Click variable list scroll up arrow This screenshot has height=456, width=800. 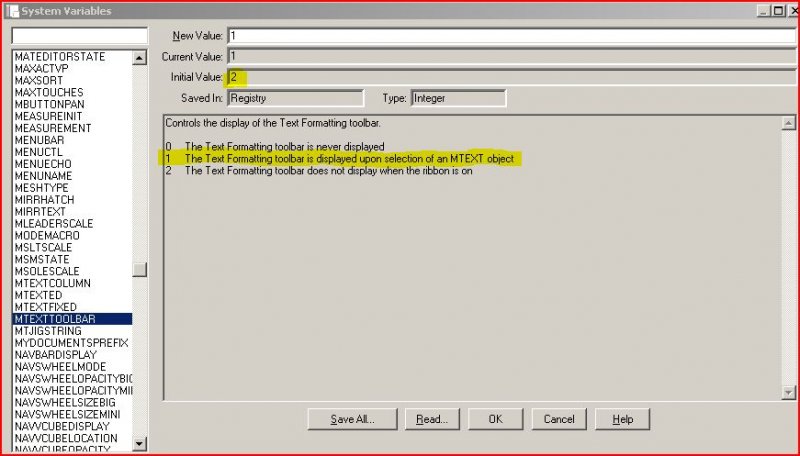pos(139,58)
